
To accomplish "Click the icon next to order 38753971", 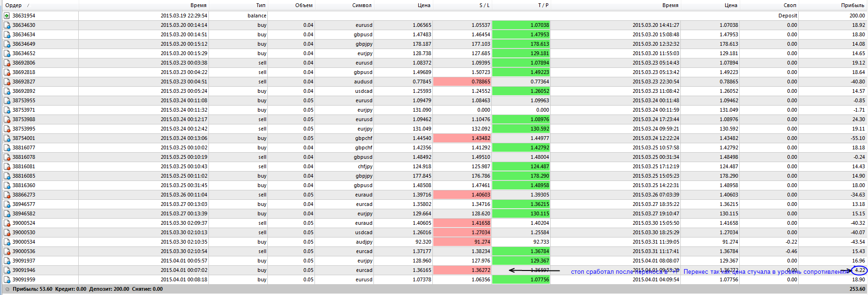I will [7, 110].
